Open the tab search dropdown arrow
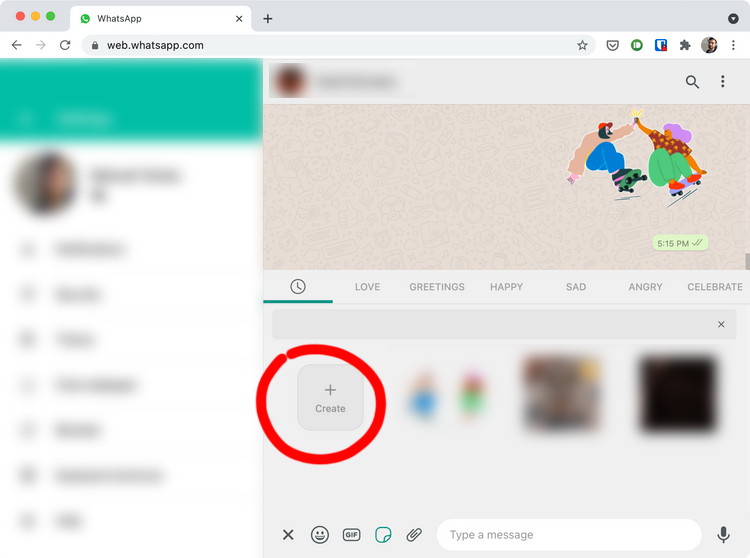Screen dimensions: 750x558 tap(733, 19)
